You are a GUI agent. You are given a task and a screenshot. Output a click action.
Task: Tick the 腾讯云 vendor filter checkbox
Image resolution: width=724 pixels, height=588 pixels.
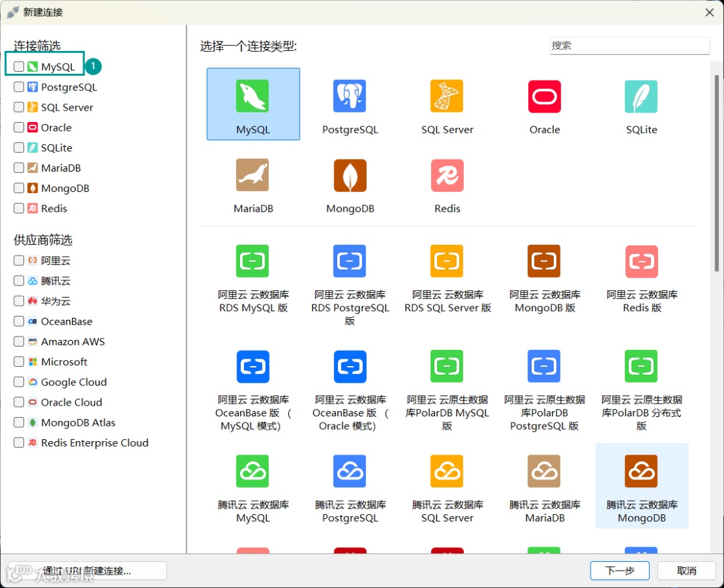pos(19,281)
